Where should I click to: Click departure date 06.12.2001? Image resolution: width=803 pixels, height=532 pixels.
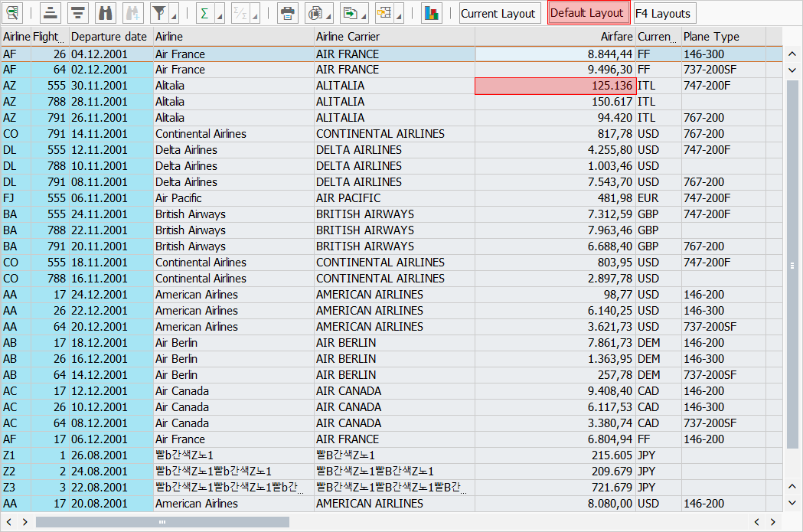(x=111, y=439)
